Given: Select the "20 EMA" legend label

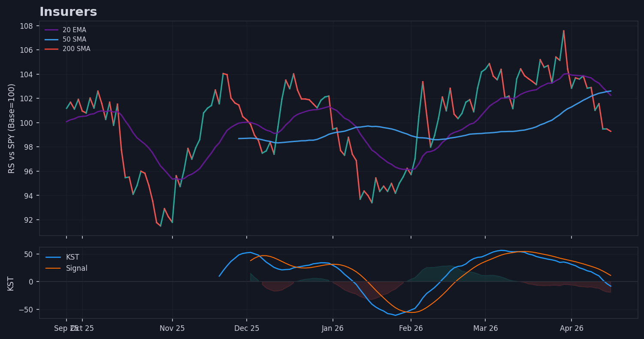Looking at the screenshot, I should 74,30.
